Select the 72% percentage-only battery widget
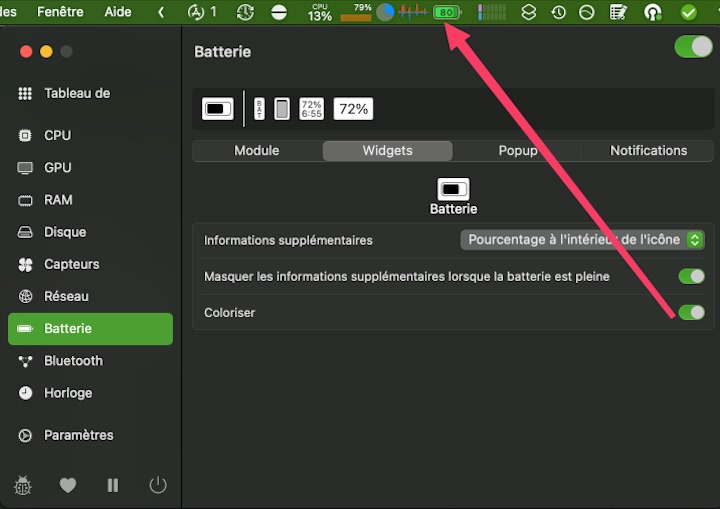The height and width of the screenshot is (509, 720). [x=353, y=109]
